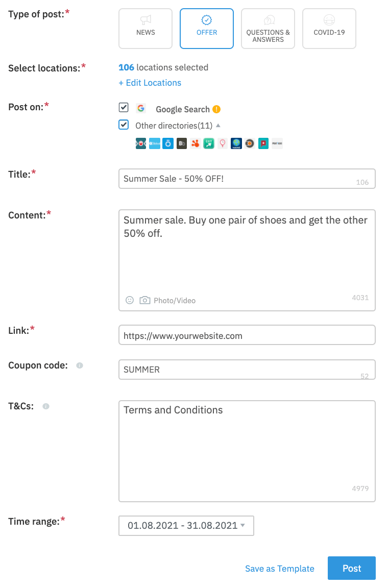This screenshot has width=388, height=588.
Task: Collapse the Other directories list arrow
Action: tap(218, 125)
